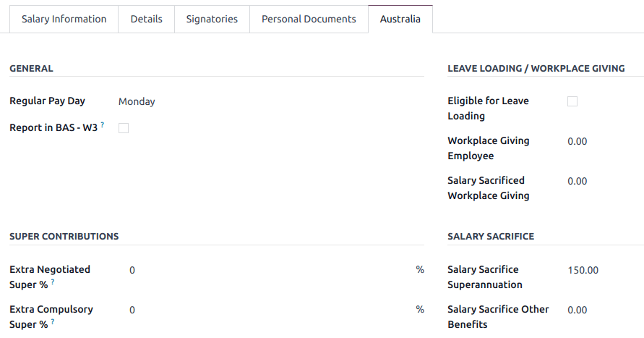Edit Salary Sacrifice Superannuation value 150.00

click(600, 271)
